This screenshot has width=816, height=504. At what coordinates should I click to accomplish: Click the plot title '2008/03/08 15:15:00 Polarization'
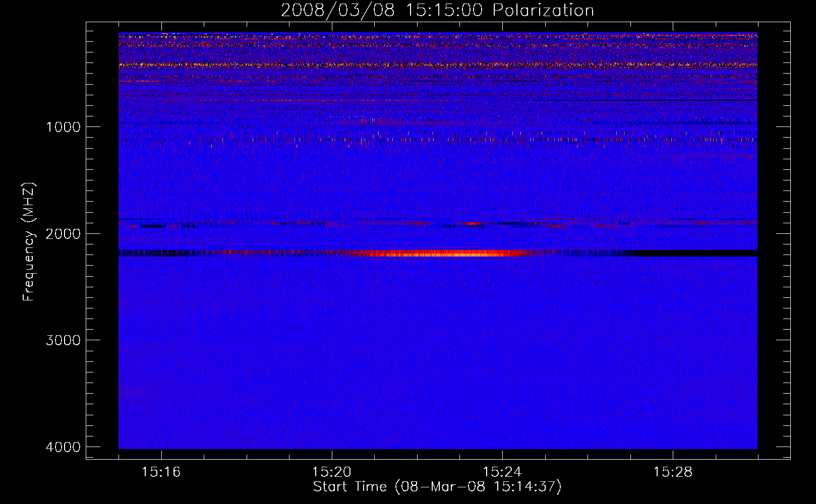click(x=437, y=11)
